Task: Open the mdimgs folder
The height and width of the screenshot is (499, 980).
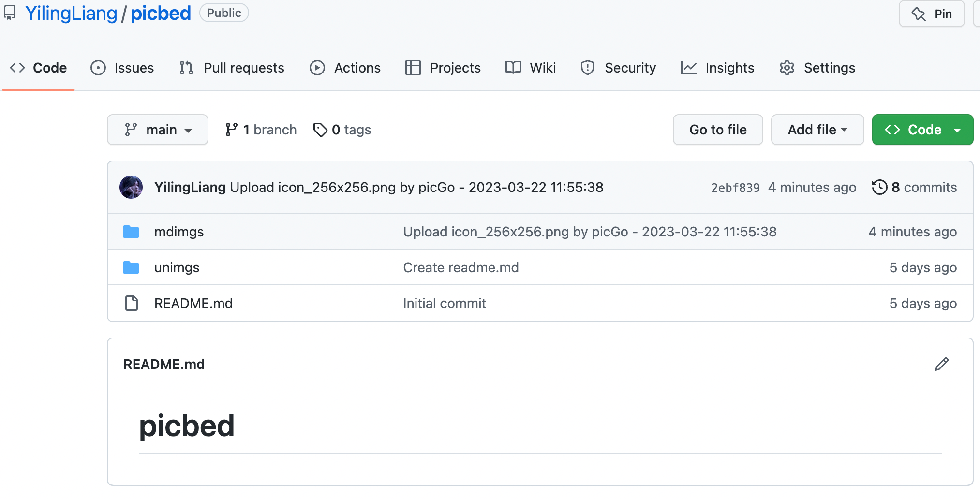Action: [x=179, y=232]
